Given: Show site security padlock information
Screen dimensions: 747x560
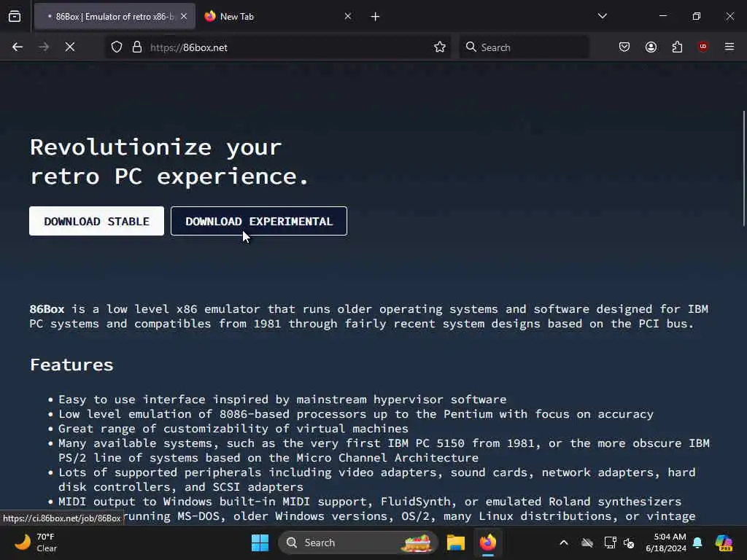Looking at the screenshot, I should coord(137,47).
